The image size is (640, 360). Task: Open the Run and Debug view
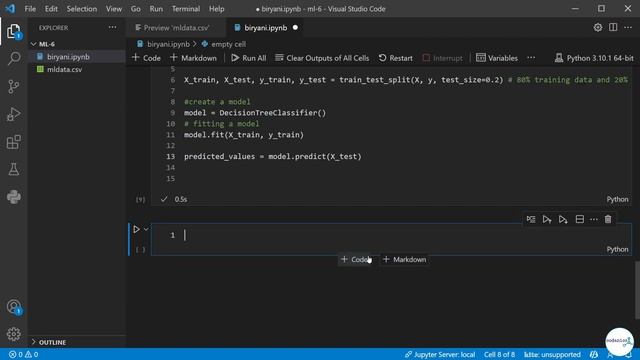[x=13, y=114]
